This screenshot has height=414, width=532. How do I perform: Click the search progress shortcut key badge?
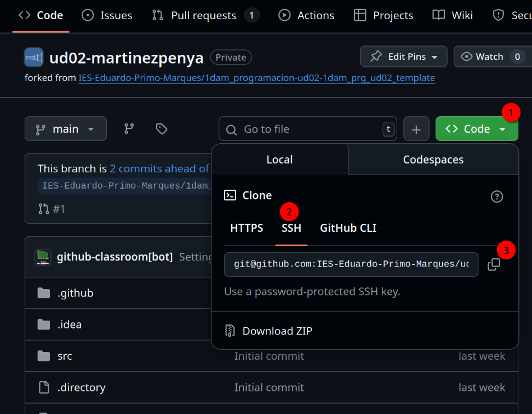pyautogui.click(x=388, y=128)
